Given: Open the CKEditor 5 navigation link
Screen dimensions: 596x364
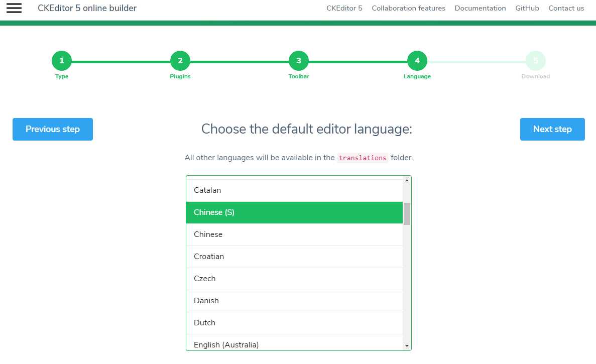Looking at the screenshot, I should 344,8.
